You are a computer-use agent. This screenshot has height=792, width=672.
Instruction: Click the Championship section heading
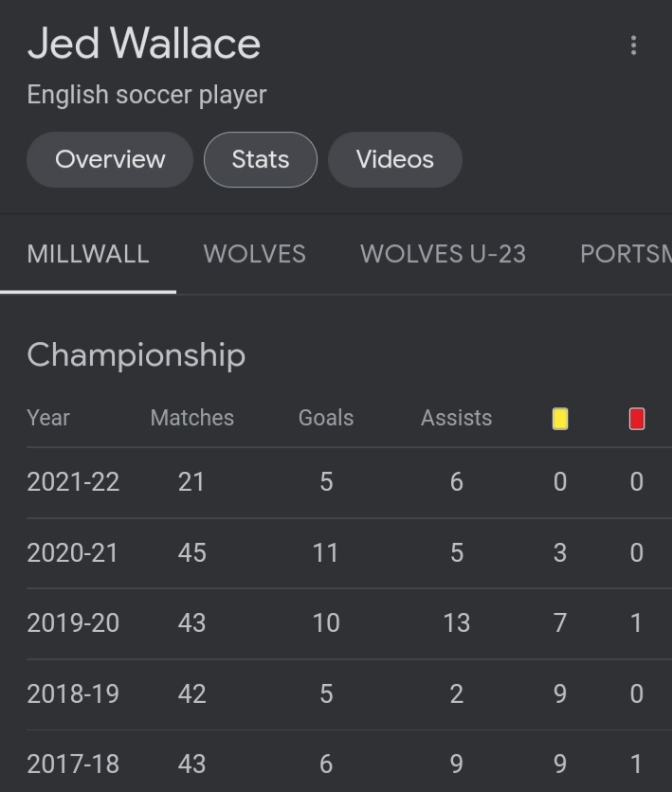[x=136, y=355]
